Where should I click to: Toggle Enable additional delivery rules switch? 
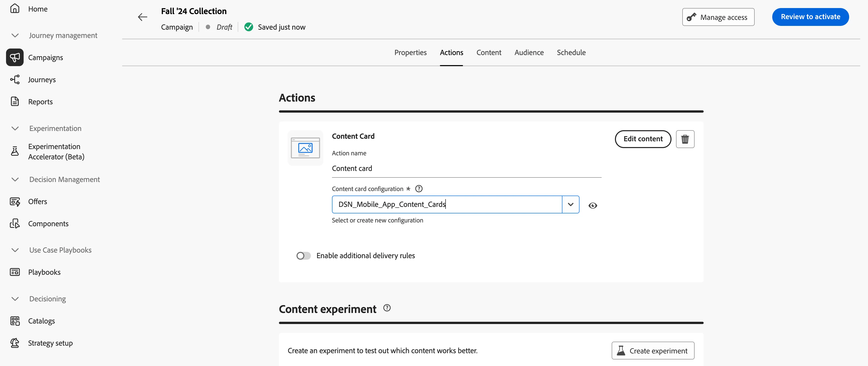[303, 256]
